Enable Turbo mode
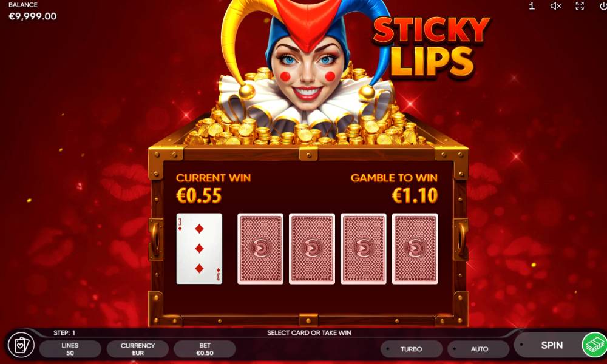607x364 pixels. [412, 349]
